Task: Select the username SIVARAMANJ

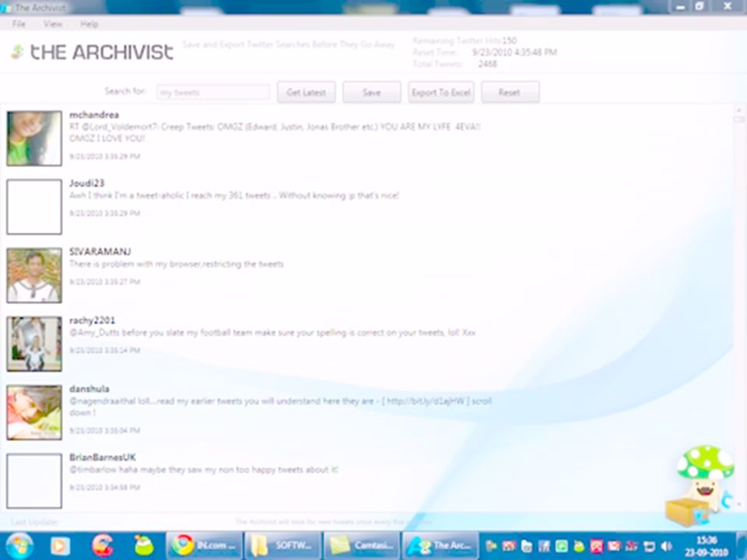Action: [100, 251]
